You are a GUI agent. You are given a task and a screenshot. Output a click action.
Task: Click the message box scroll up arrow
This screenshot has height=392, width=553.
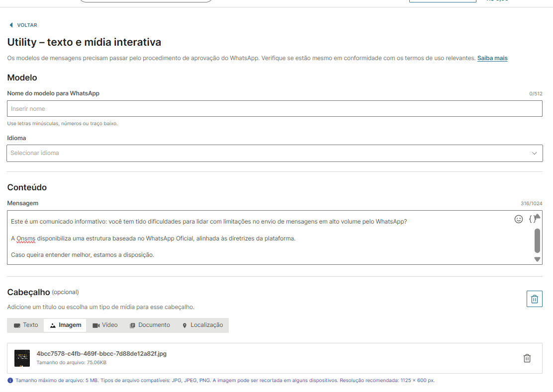click(537, 217)
